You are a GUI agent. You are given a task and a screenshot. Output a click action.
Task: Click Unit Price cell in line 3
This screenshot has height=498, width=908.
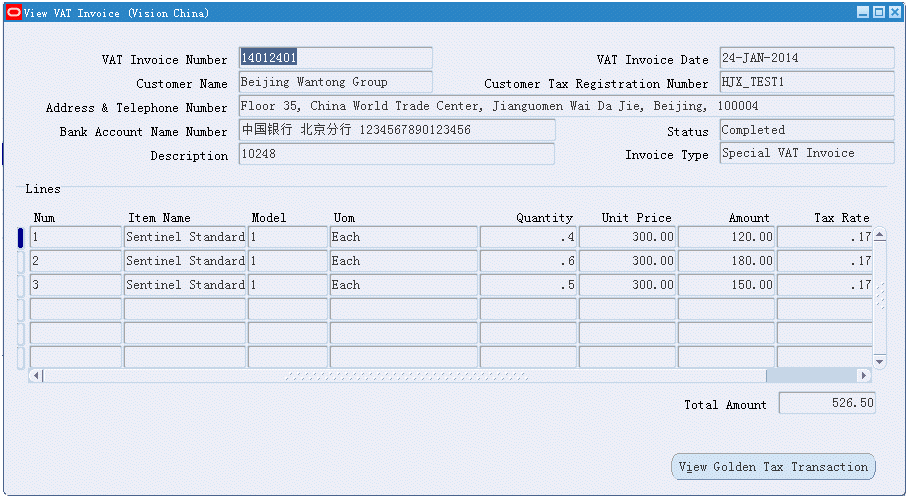click(x=627, y=285)
